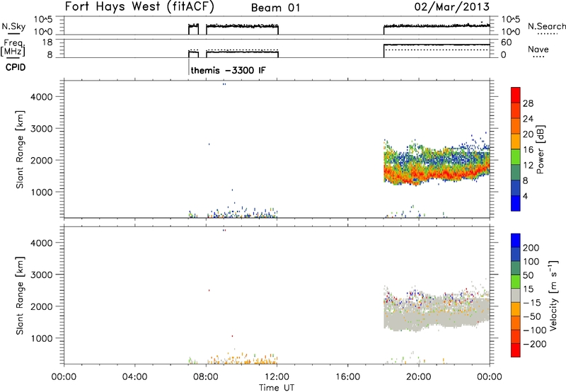The height and width of the screenshot is (392, 566).
Task: Click the 'Beam 01' label
Action: [275, 8]
